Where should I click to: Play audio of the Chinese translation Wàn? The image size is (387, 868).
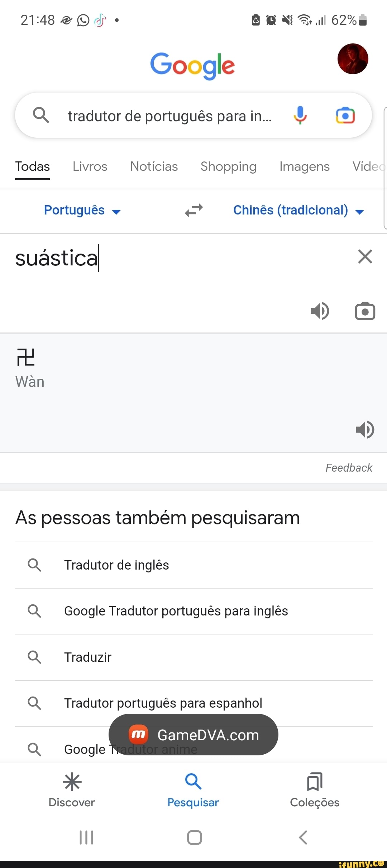(x=365, y=430)
